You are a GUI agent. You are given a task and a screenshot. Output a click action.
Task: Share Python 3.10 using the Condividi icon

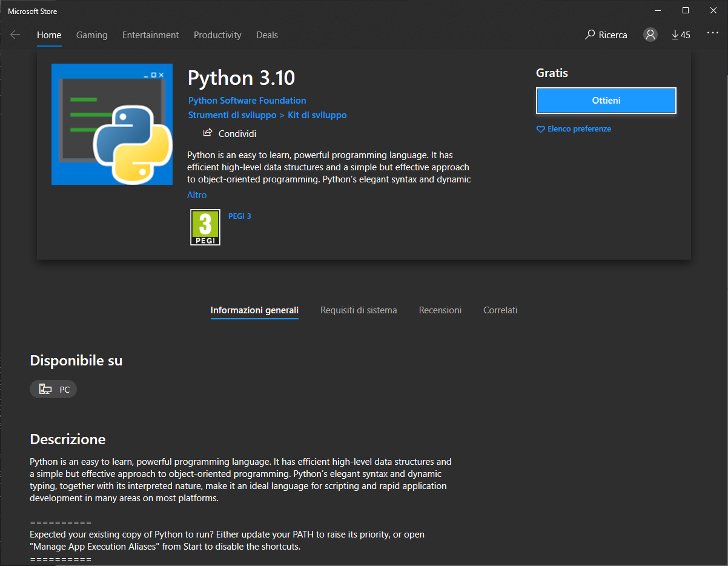[x=208, y=133]
